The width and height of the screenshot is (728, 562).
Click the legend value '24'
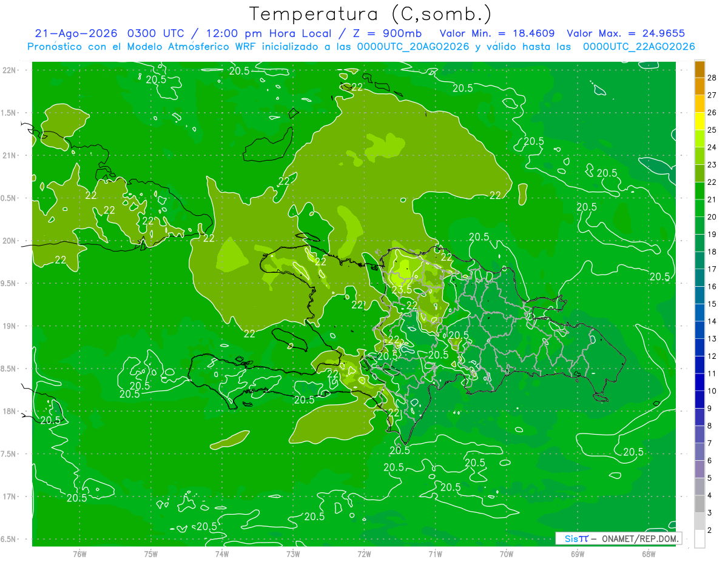tap(712, 147)
